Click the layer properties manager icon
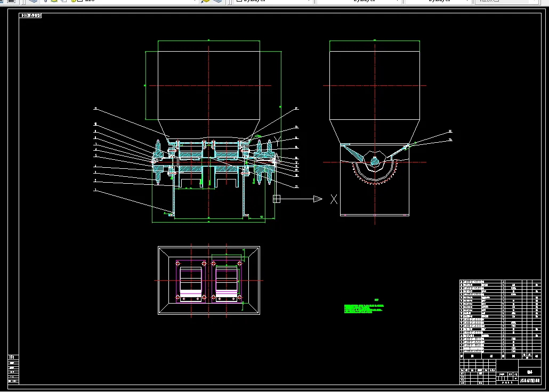549x392 pixels. click(33, 1)
